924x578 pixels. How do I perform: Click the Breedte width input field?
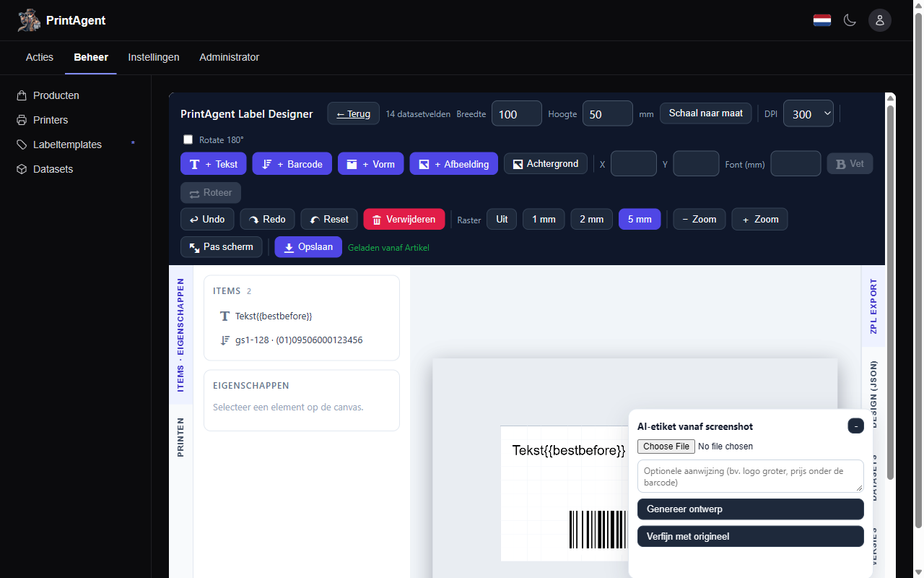(517, 113)
